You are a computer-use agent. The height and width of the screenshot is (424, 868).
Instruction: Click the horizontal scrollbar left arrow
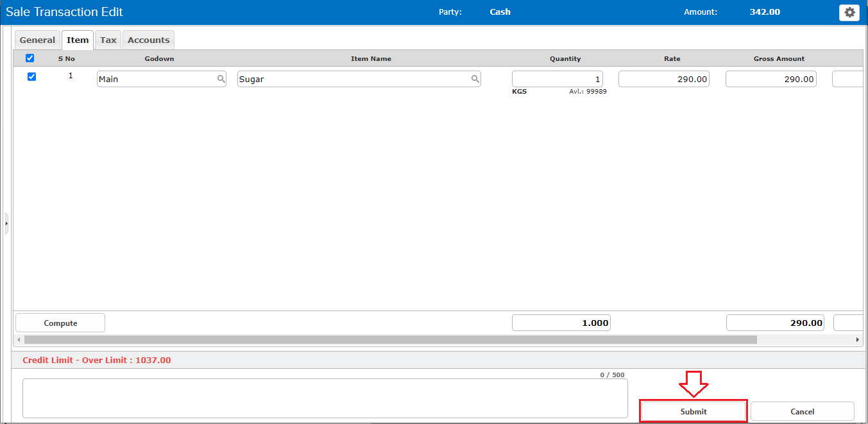click(x=19, y=339)
